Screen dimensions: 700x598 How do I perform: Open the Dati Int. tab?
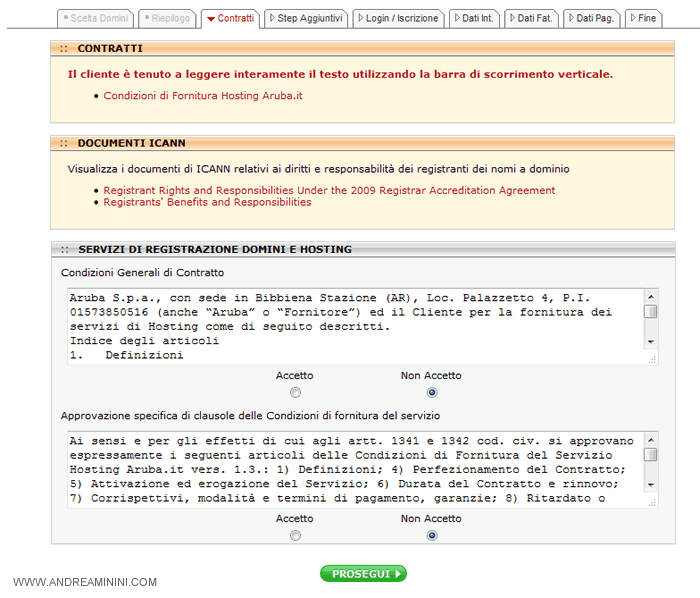tap(476, 18)
